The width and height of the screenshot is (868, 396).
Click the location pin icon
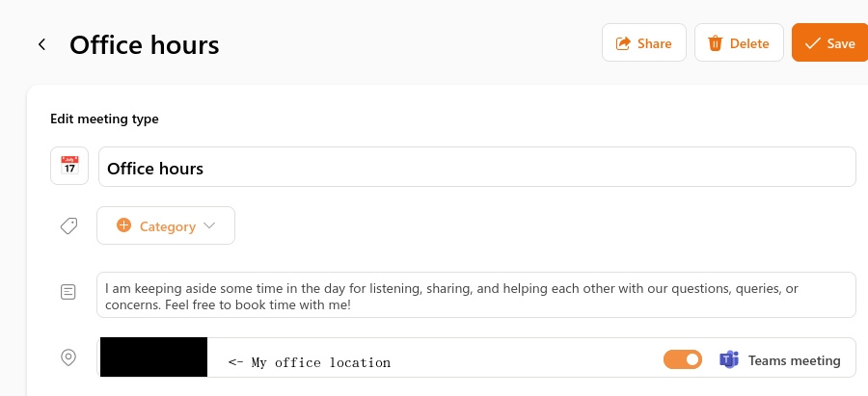pyautogui.click(x=68, y=357)
